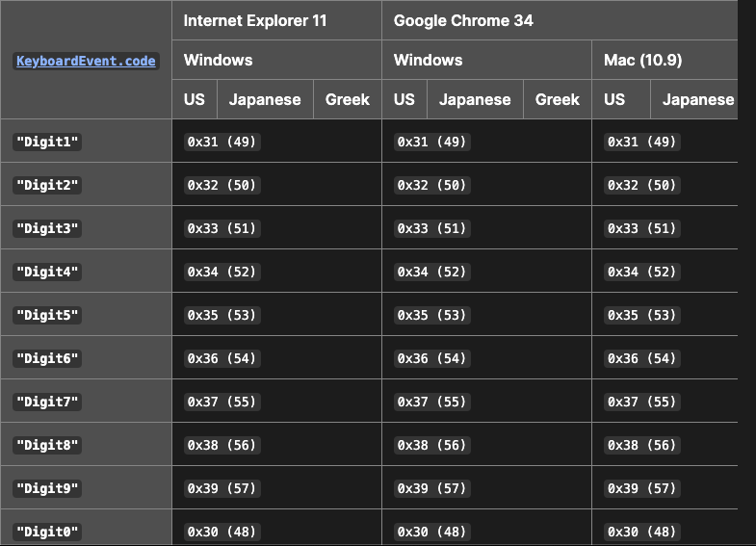
Task: Click Japanese column under Internet Explorer Windows
Action: 265,100
